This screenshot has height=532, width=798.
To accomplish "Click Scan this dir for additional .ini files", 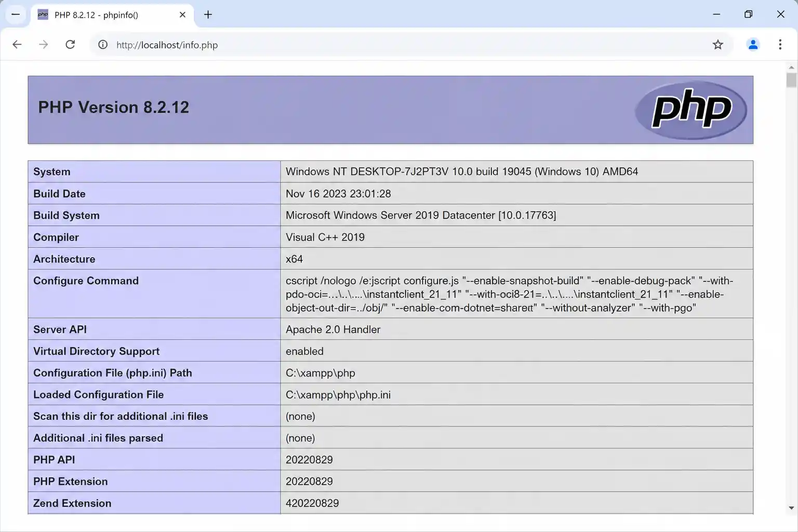I will (x=121, y=417).
